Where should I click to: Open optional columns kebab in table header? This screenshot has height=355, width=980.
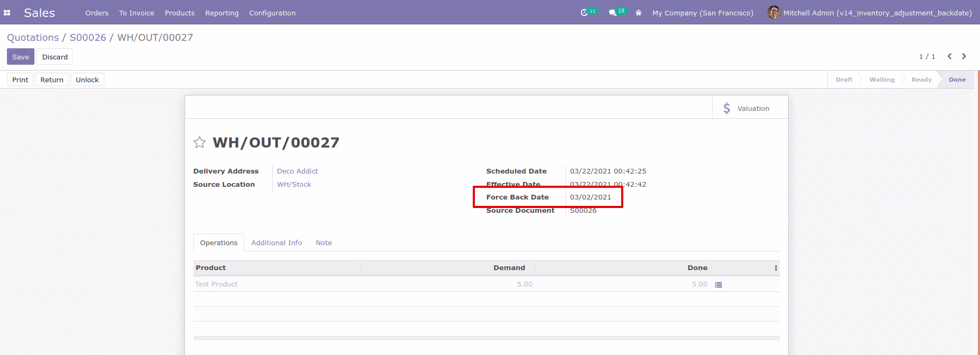(776, 268)
